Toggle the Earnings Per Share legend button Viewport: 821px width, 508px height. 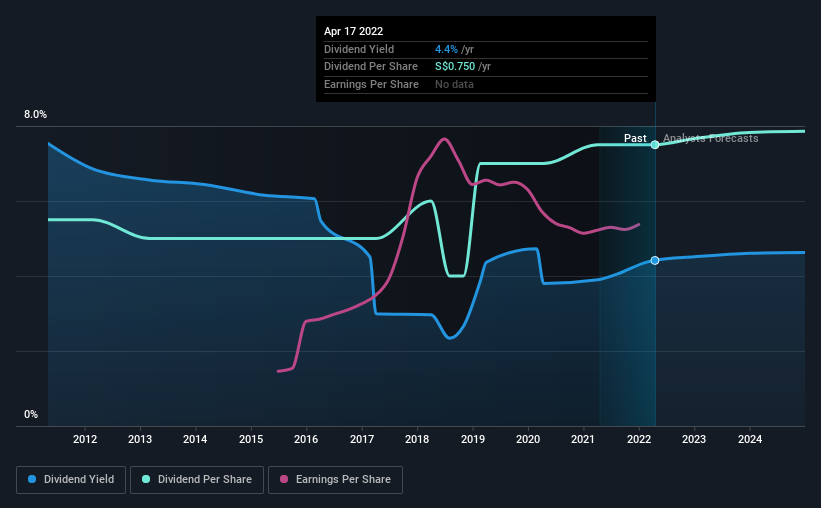[335, 480]
